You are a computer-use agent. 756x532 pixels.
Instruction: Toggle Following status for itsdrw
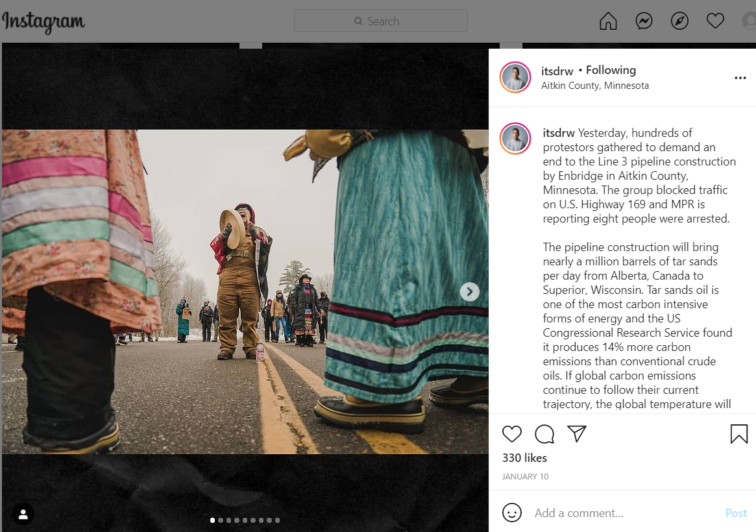click(x=611, y=70)
